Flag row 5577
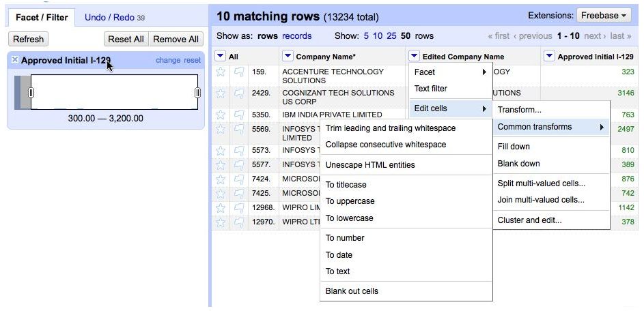Screen dimensions: 644x311 pyautogui.click(x=238, y=165)
